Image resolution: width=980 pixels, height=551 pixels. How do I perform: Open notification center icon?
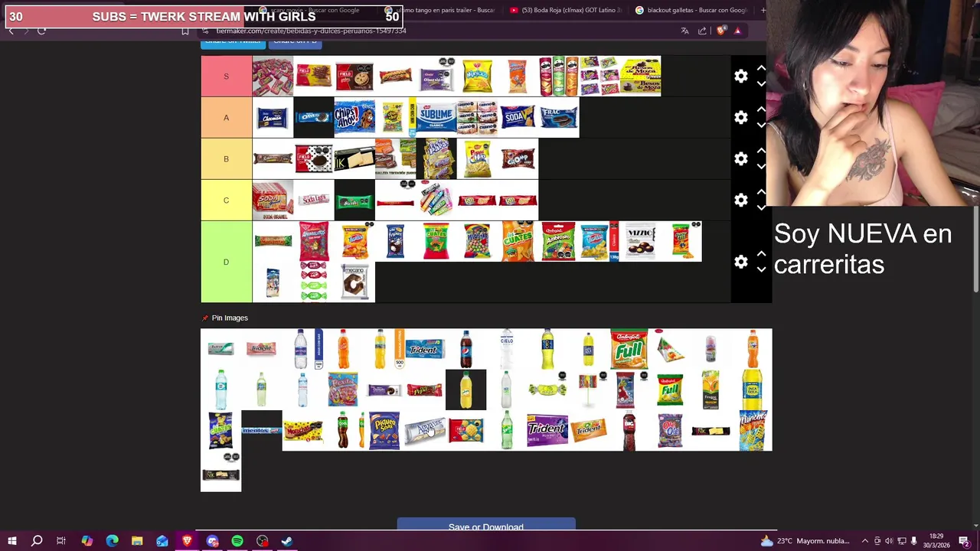coord(964,541)
